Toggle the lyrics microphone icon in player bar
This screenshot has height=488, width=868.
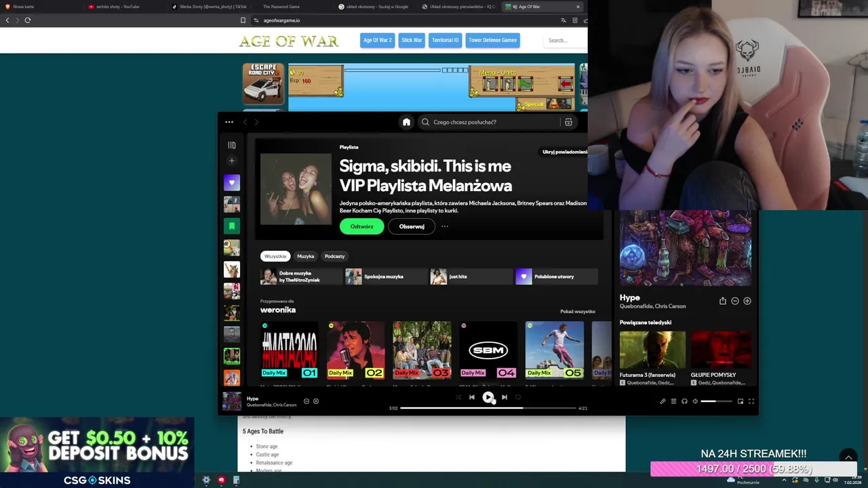point(663,401)
